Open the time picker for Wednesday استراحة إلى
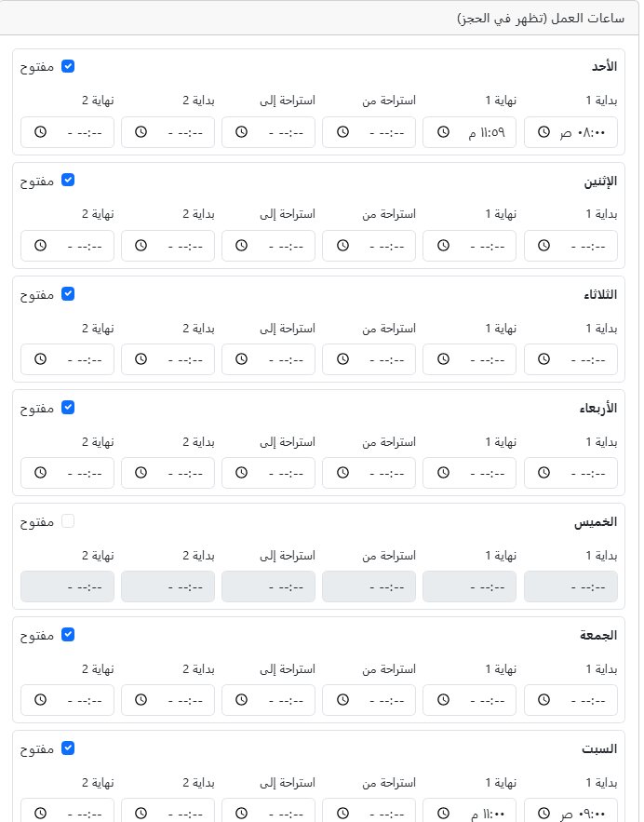This screenshot has height=822, width=644. (x=268, y=473)
